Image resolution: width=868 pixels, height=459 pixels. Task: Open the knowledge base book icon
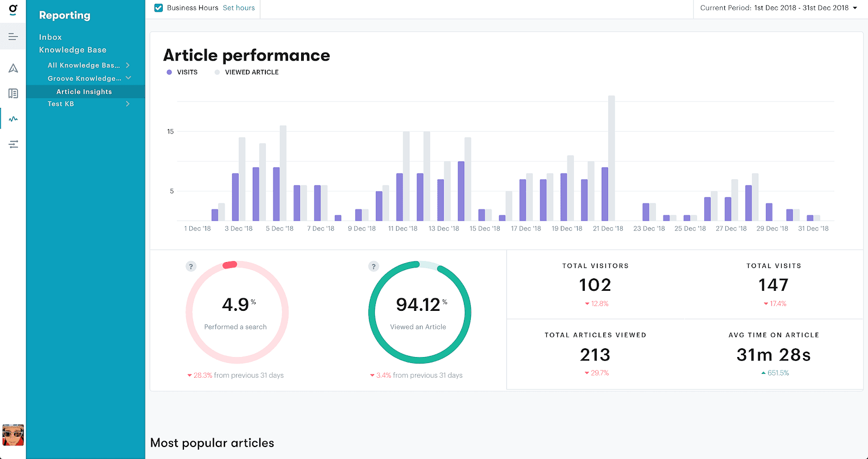(x=13, y=94)
